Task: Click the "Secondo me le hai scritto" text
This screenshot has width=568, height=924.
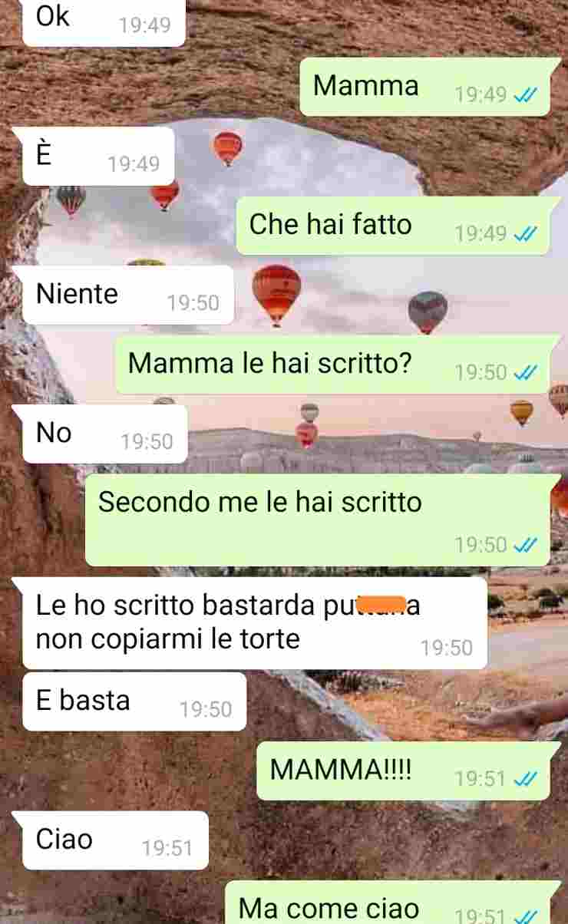Action: pyautogui.click(x=260, y=502)
